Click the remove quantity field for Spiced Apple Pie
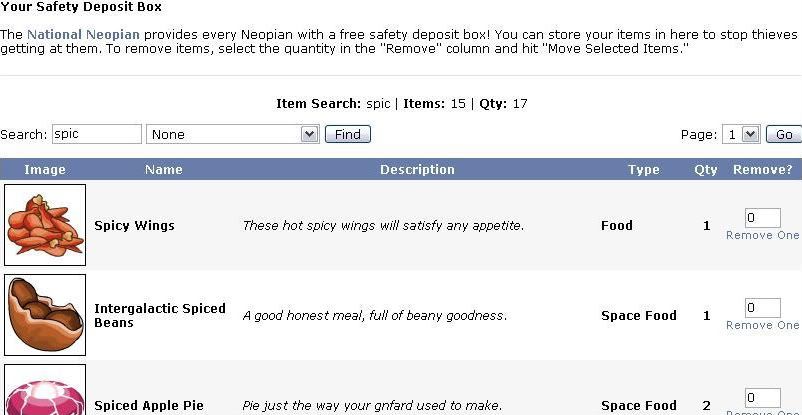The image size is (802, 415). (763, 398)
